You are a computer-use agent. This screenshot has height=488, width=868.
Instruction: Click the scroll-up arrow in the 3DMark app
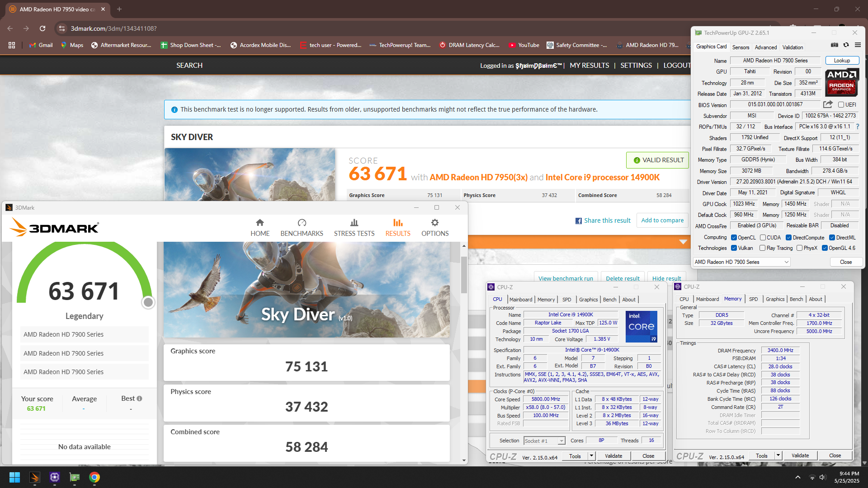tap(464, 246)
